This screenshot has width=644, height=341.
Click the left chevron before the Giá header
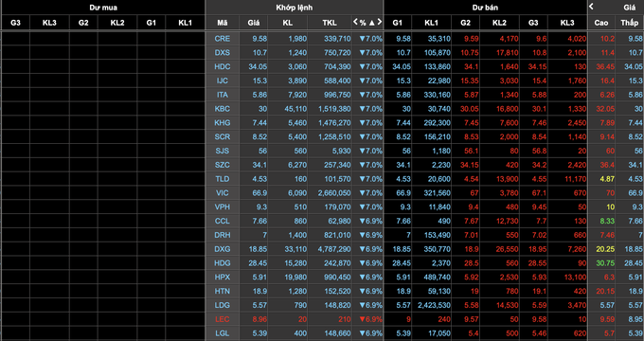(x=591, y=7)
